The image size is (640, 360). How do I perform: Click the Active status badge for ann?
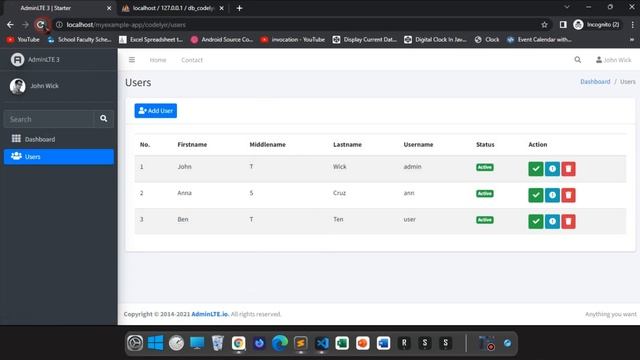pyautogui.click(x=485, y=193)
